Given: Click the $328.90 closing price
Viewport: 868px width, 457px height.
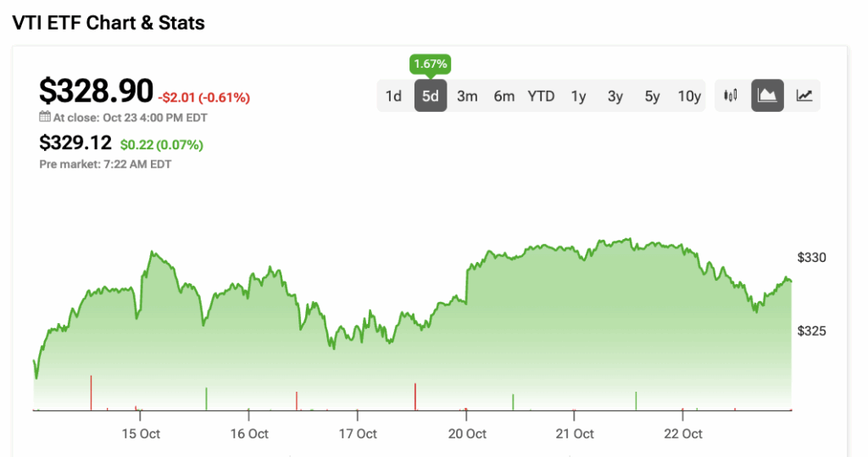Looking at the screenshot, I should (x=97, y=90).
